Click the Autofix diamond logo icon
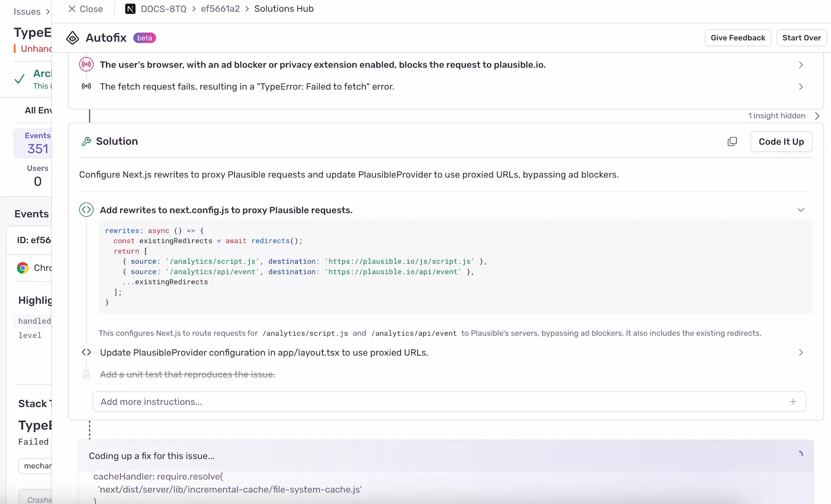This screenshot has width=831, height=504. [x=72, y=38]
